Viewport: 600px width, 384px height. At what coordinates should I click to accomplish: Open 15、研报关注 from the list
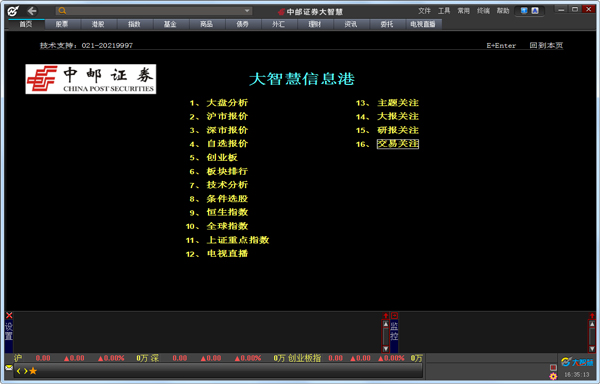click(387, 130)
